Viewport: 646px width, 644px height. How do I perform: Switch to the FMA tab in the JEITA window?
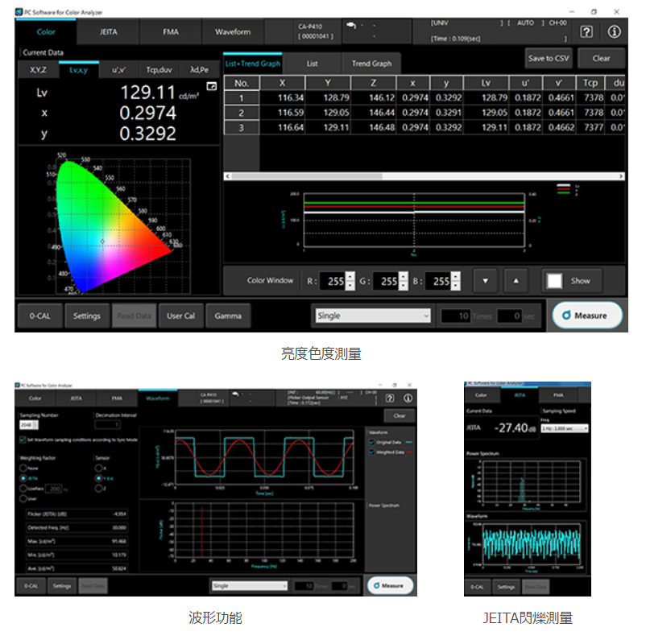[x=558, y=395]
